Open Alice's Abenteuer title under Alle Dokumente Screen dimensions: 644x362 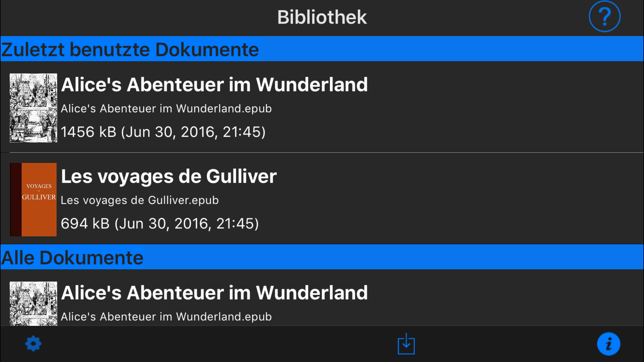[x=214, y=293]
